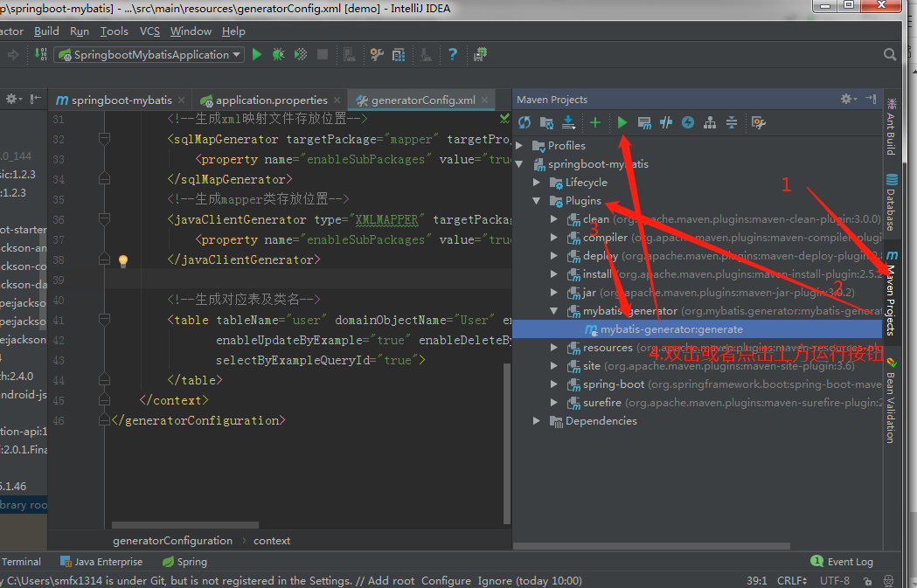Open the Spring tool window
The image size is (917, 588).
184,562
